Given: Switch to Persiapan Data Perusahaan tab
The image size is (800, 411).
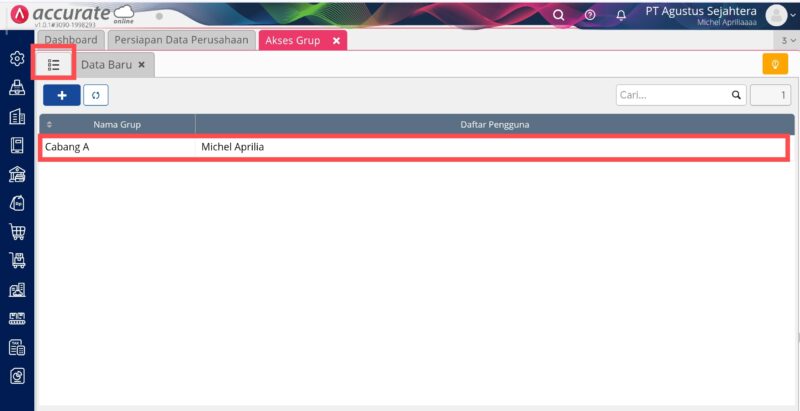Looking at the screenshot, I should coord(181,40).
